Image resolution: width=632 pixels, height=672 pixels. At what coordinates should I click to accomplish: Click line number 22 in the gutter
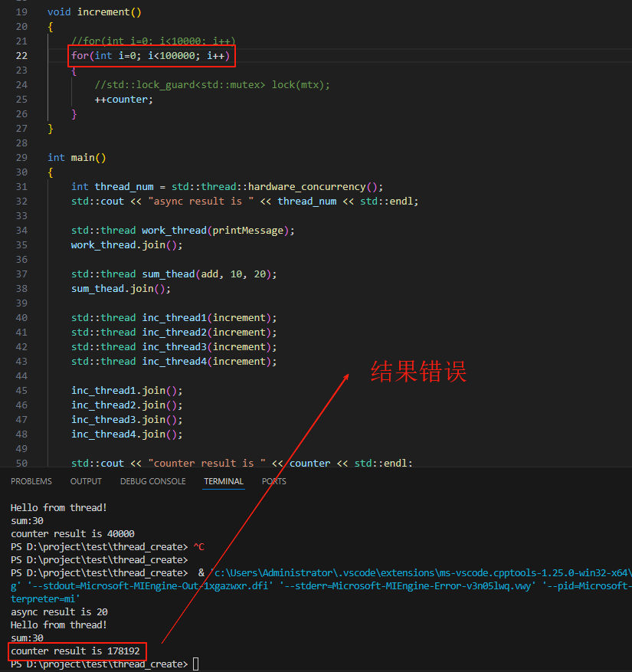tap(21, 56)
